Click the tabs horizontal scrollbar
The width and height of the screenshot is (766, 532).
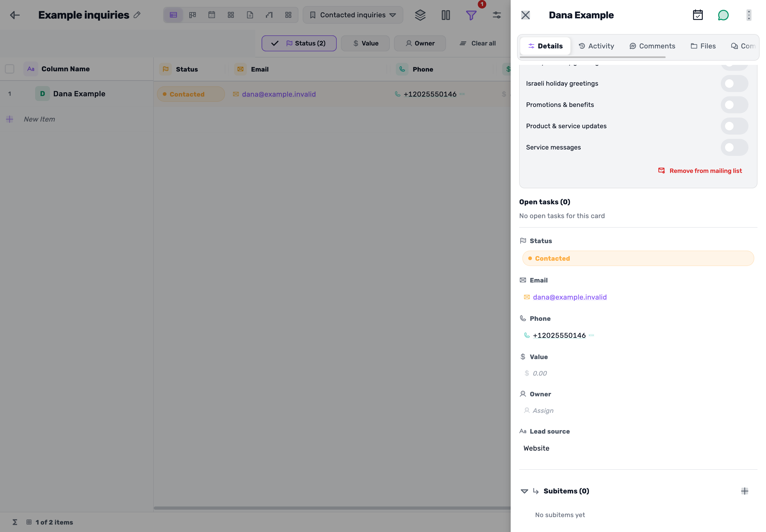[592, 57]
